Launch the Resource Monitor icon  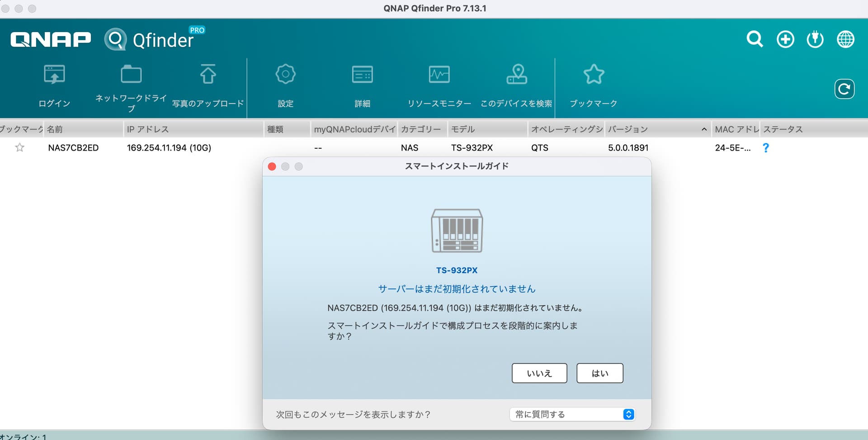pyautogui.click(x=439, y=74)
